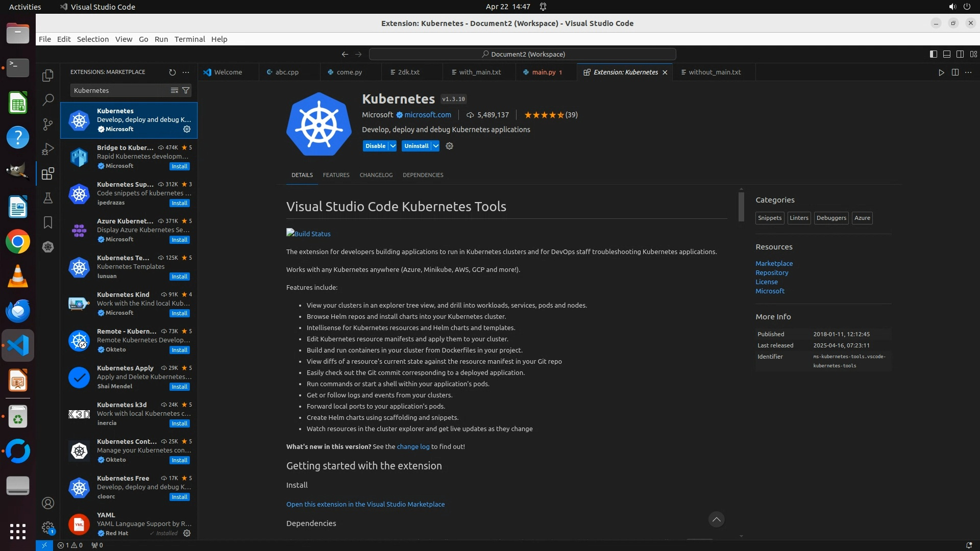Expand the Uninstall button dropdown arrow
This screenshot has height=551, width=980.
click(436, 146)
